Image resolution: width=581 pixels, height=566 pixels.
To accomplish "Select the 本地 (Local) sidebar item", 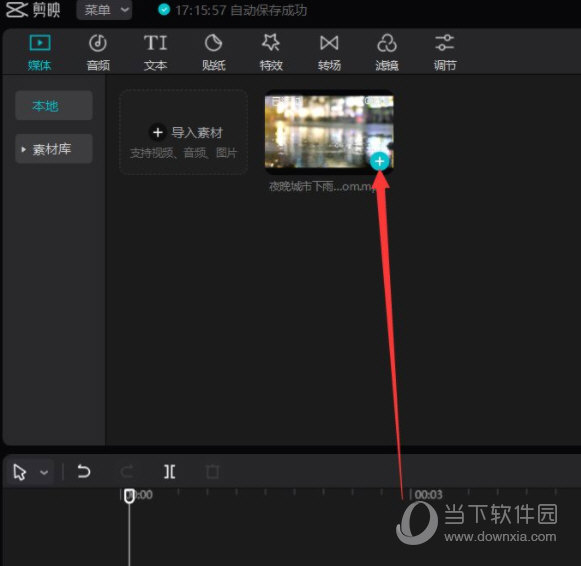I will [54, 106].
